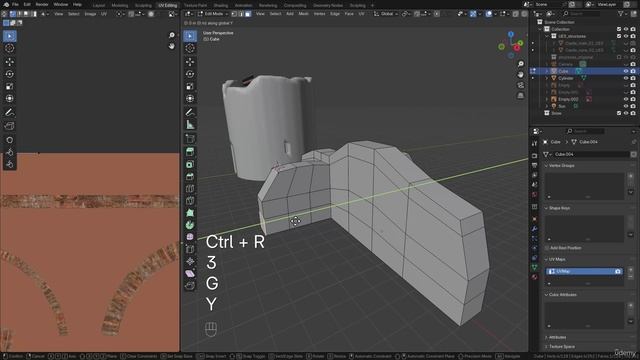The image size is (640, 360).
Task: Open the Object Data properties tab
Action: 534,267
